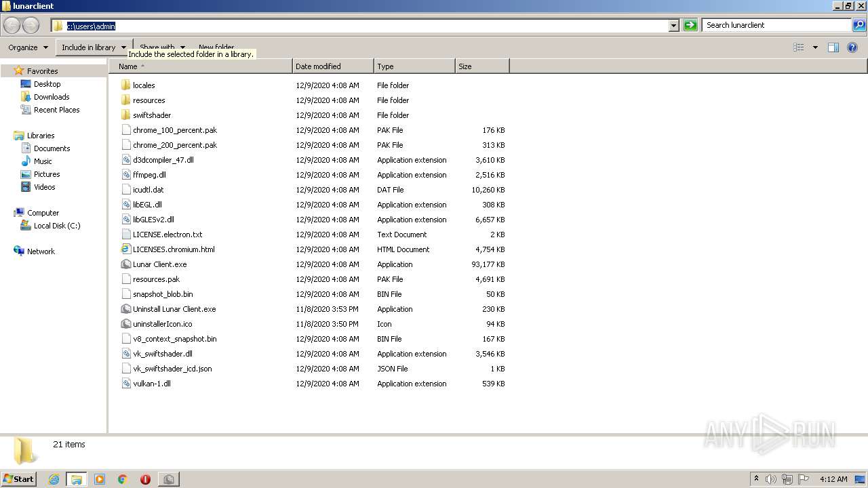Sort files by the Type column header
Viewport: 868px width, 488px height.
click(x=414, y=66)
